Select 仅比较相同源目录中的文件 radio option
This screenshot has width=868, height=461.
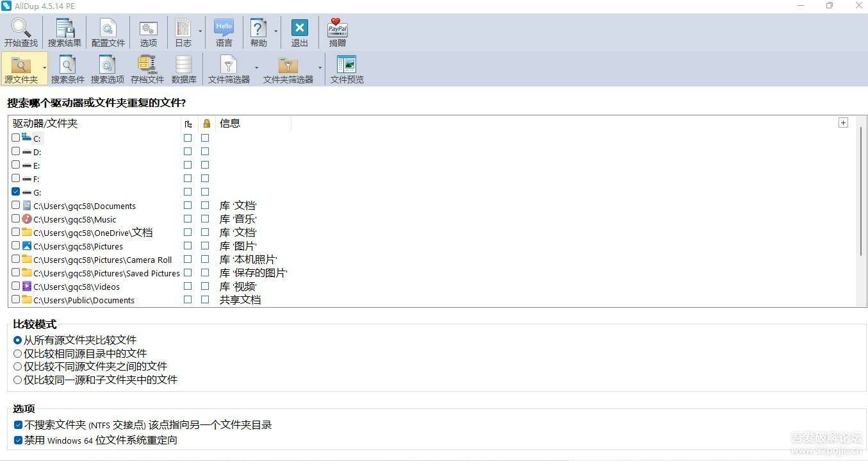pyautogui.click(x=18, y=353)
